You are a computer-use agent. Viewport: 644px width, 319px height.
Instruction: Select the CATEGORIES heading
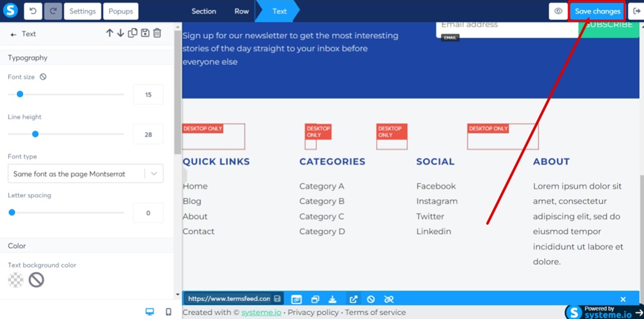332,162
